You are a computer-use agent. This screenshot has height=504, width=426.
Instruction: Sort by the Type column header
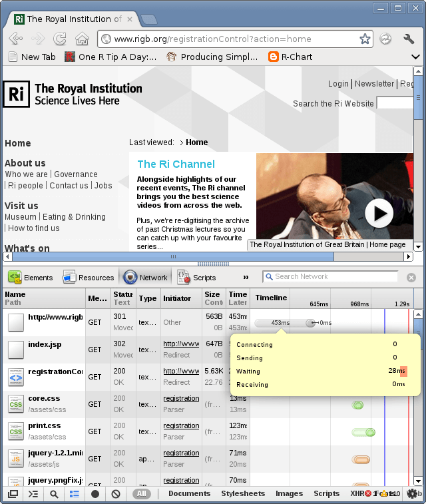pyautogui.click(x=148, y=298)
